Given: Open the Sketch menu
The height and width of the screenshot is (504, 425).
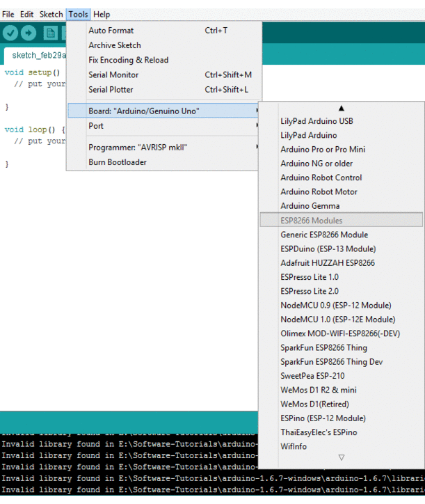Looking at the screenshot, I should point(51,14).
